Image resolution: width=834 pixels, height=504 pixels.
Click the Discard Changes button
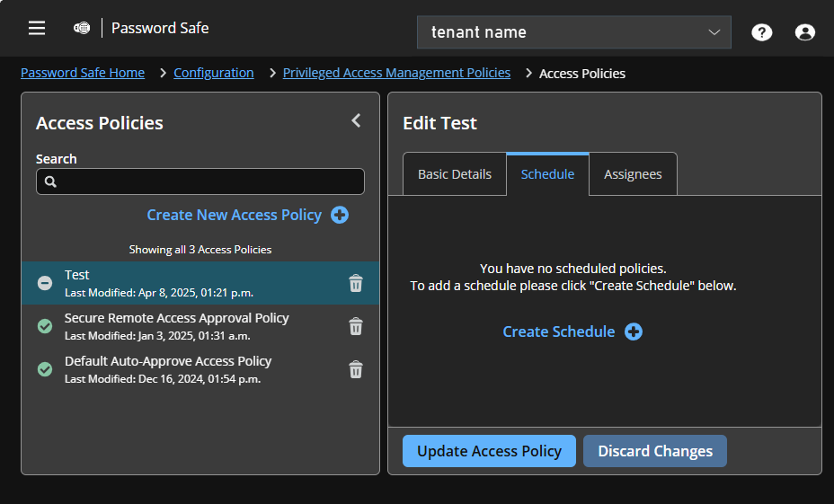tap(655, 451)
